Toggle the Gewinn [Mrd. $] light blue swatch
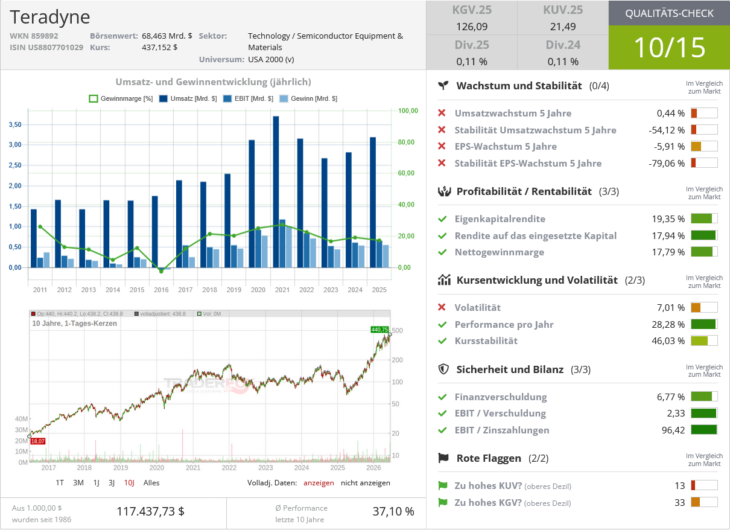Viewport: 730px width, 530px height. click(x=284, y=99)
